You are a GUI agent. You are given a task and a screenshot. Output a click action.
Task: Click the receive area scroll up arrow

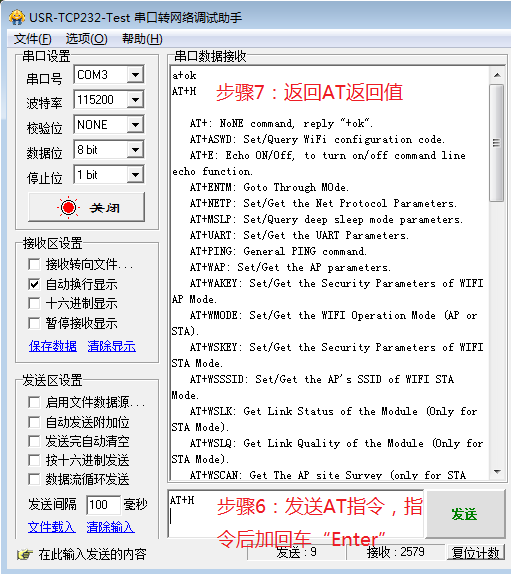point(497,75)
